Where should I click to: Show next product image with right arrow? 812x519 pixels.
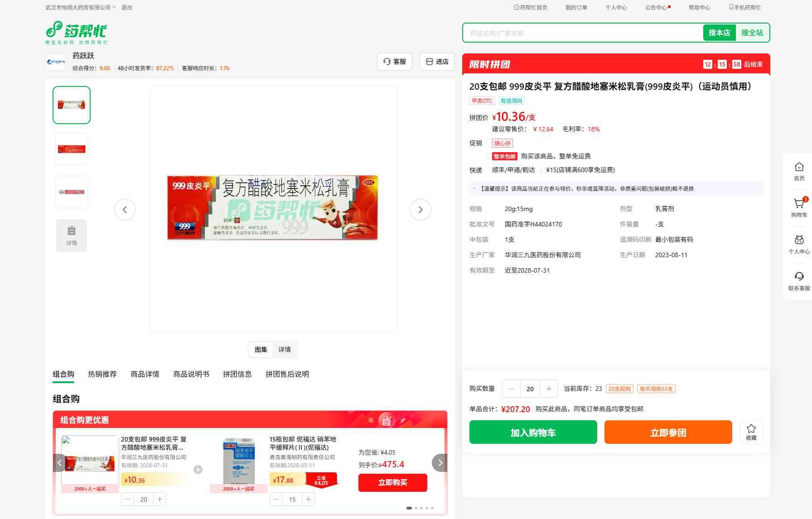420,210
